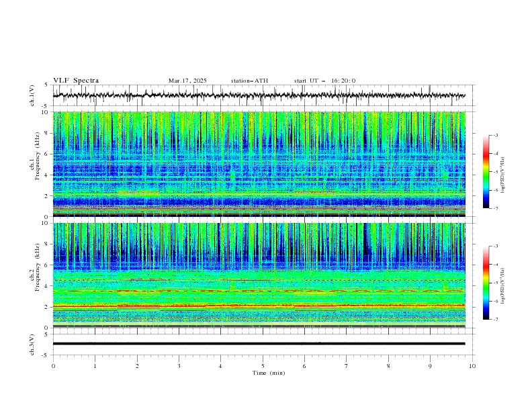The height and width of the screenshot is (411, 532).
Task: Click the ch.1 frequency tick label '8'
Action: coord(48,133)
